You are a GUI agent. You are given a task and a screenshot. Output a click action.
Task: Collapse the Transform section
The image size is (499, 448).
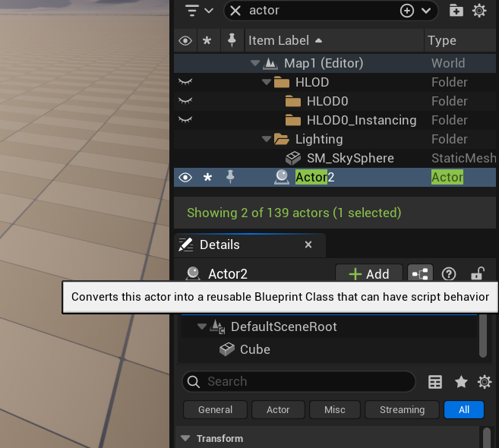click(x=185, y=438)
